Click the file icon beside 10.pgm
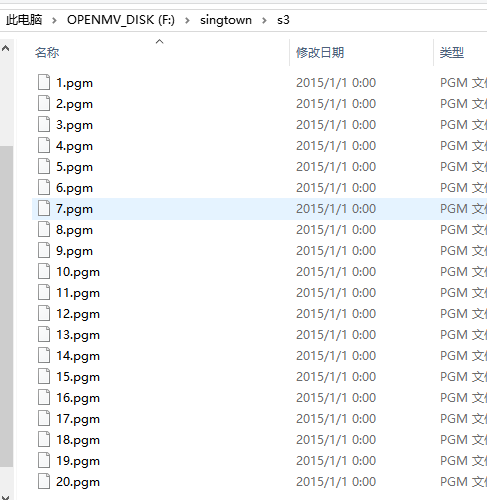This screenshot has width=487, height=500. (x=44, y=271)
